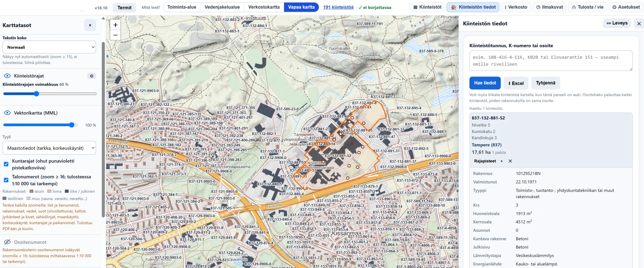The height and width of the screenshot is (268, 644).
Task: Collapse the Karttatasot side panel
Action: click(x=90, y=25)
